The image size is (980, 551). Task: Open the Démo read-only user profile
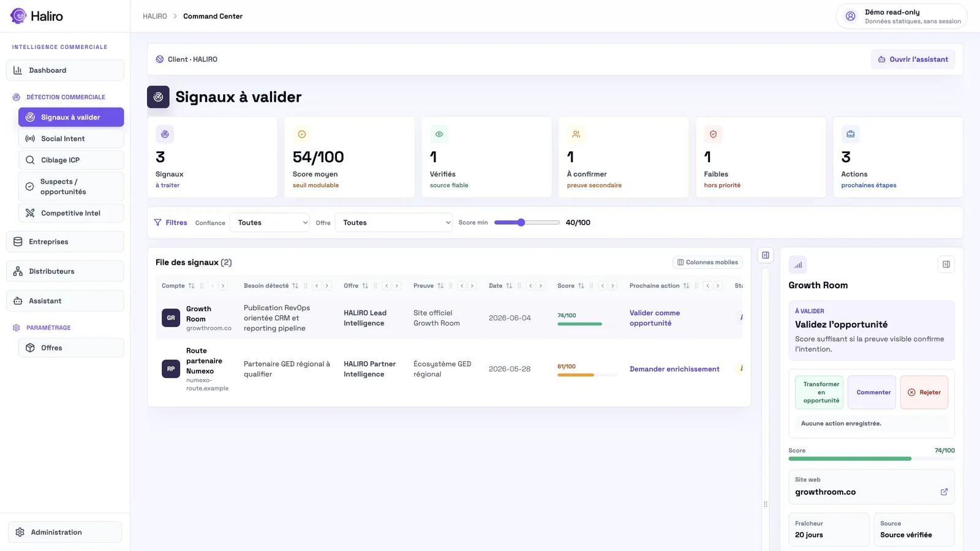tap(902, 17)
